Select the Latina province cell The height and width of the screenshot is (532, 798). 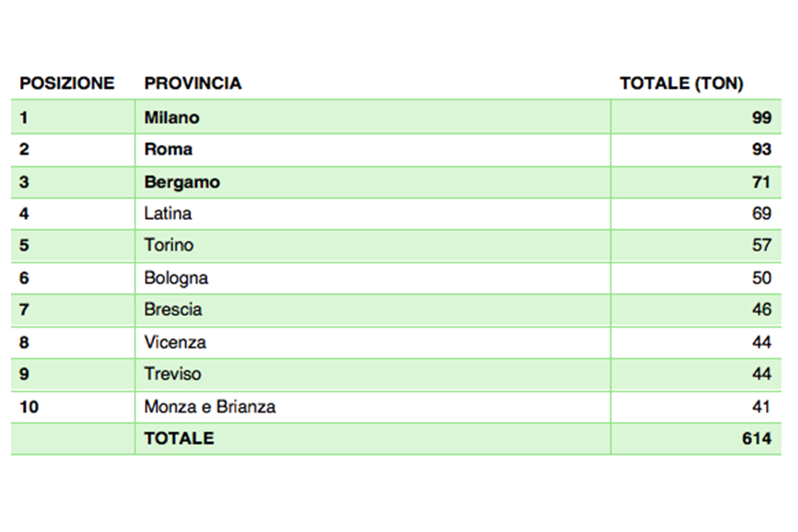[x=168, y=214]
